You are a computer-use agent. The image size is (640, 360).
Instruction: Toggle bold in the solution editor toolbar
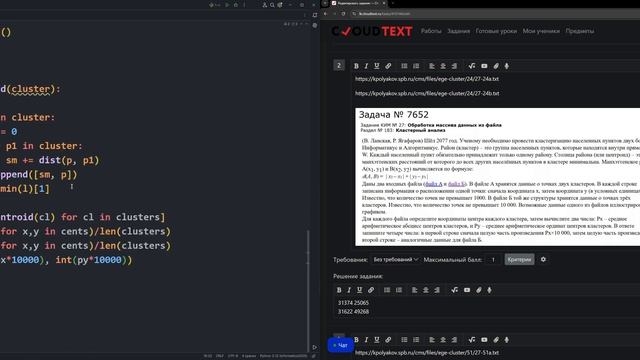click(x=339, y=290)
